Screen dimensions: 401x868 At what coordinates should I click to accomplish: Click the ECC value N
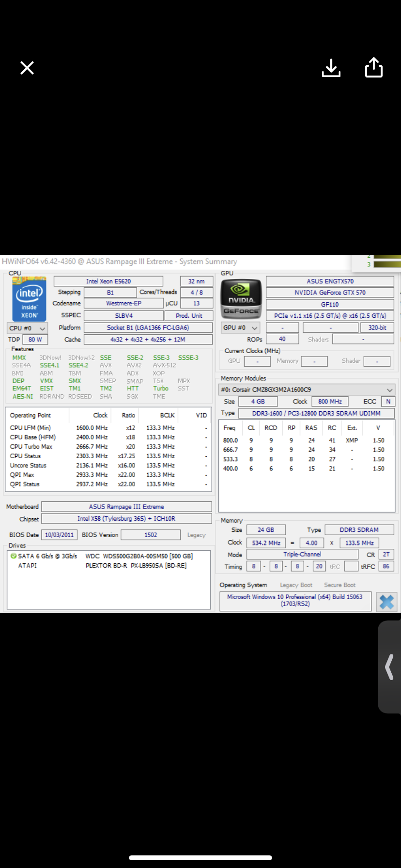click(x=388, y=402)
